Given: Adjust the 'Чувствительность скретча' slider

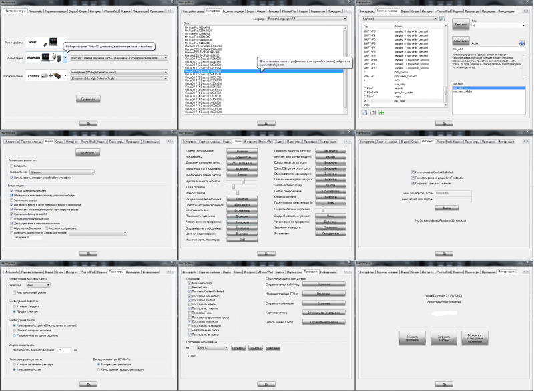Looking at the screenshot, I should coord(243,181).
